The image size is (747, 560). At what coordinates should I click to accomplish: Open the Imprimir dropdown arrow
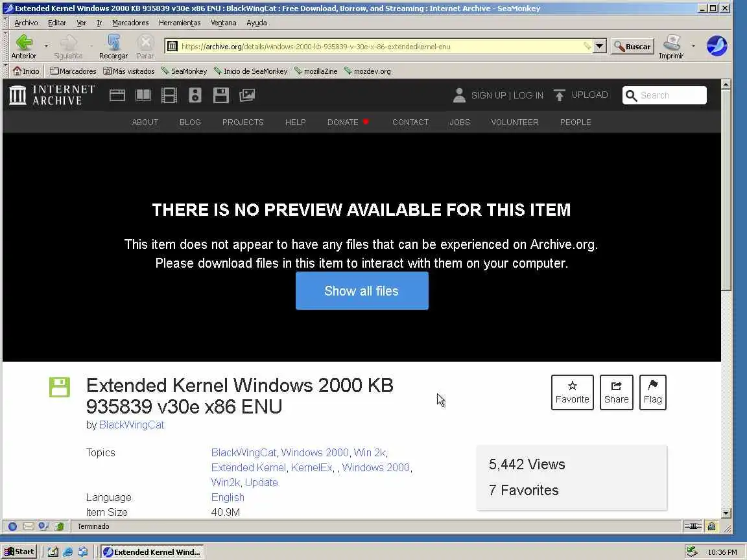(x=693, y=46)
